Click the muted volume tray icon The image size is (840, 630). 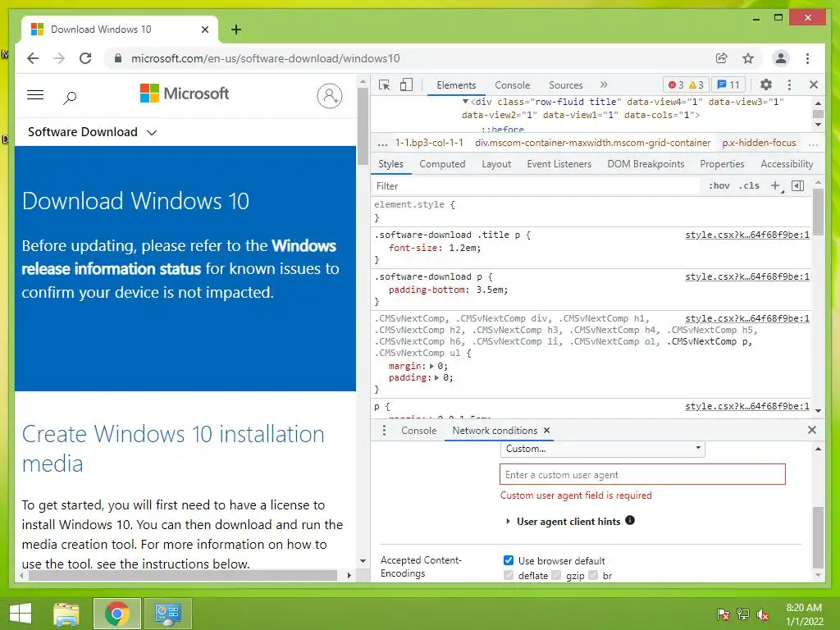point(763,614)
